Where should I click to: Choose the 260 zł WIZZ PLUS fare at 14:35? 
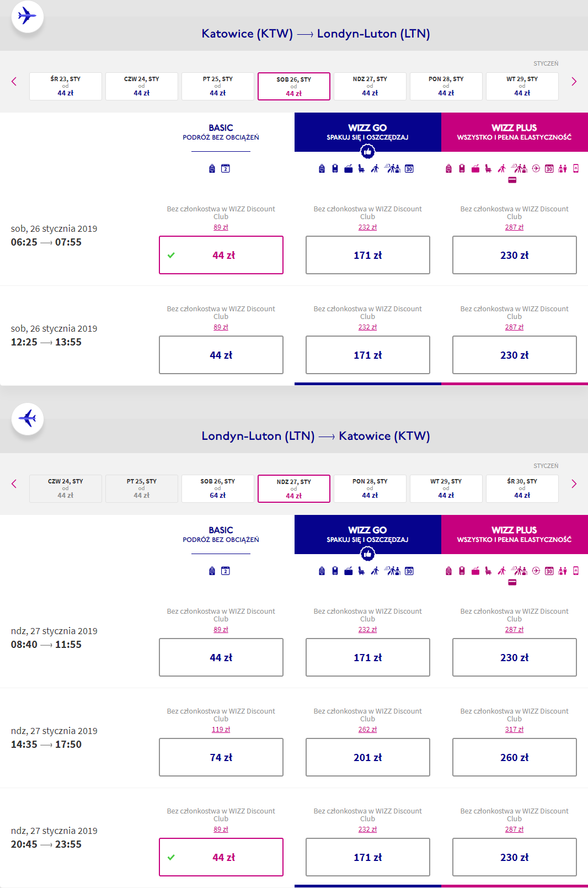coord(515,757)
